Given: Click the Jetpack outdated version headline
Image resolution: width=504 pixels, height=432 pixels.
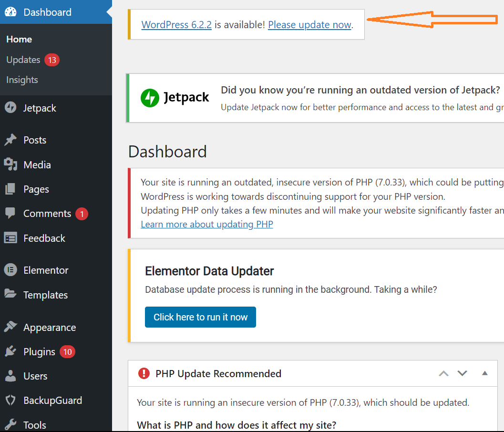Looking at the screenshot, I should [x=360, y=90].
